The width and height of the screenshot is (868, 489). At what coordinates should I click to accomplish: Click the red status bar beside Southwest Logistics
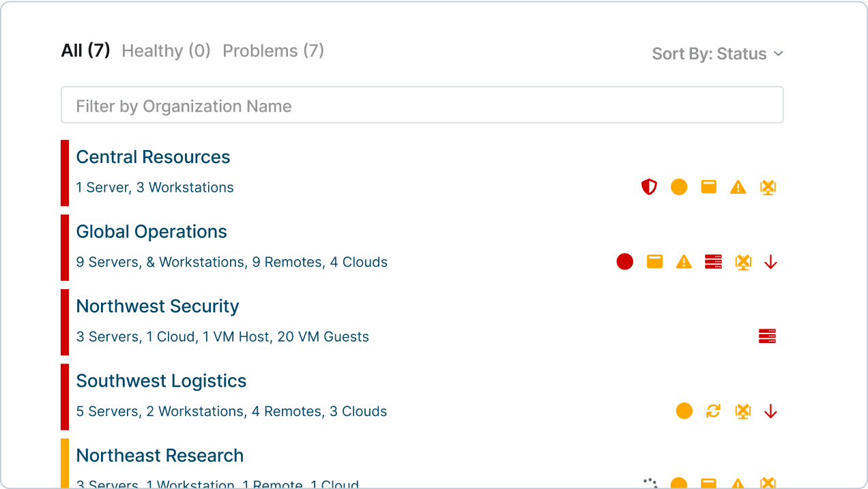(65, 397)
